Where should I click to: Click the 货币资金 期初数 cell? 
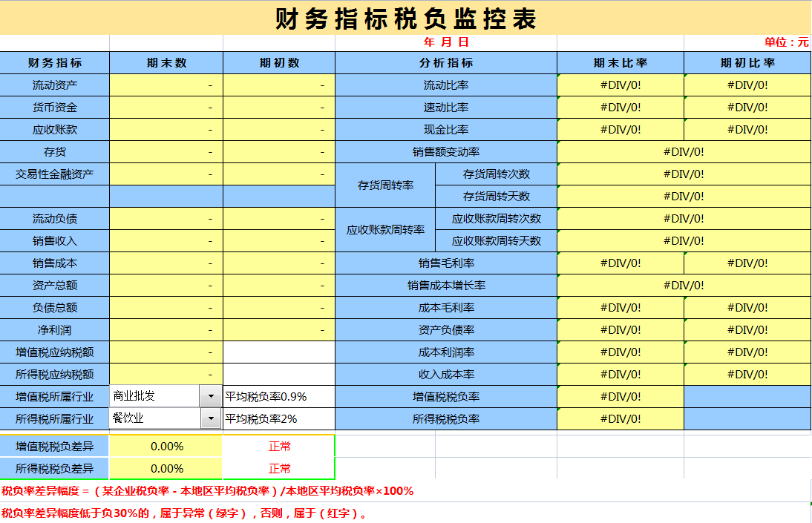(278, 107)
